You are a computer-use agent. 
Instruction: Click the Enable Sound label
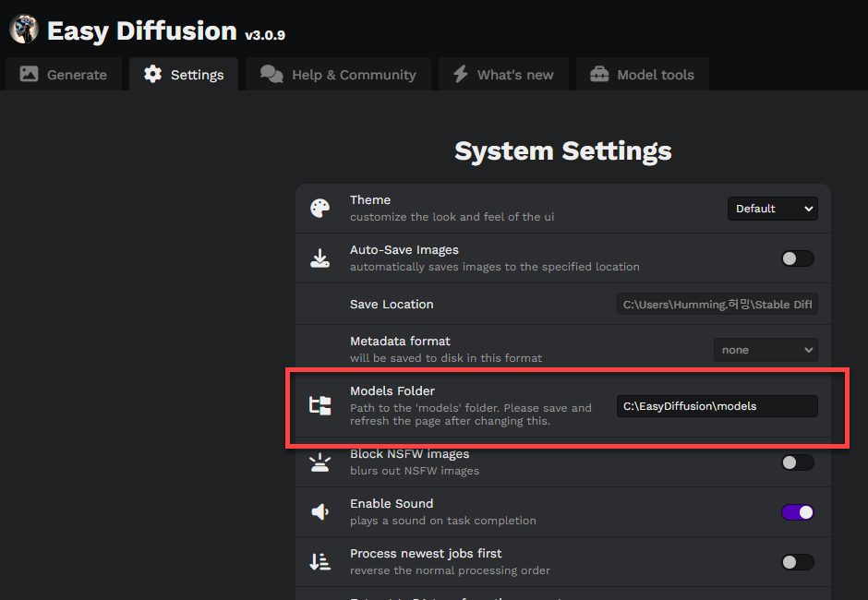pyautogui.click(x=392, y=504)
